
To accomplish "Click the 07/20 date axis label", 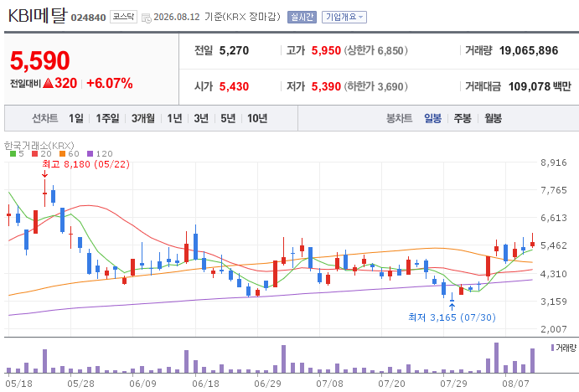I will [x=391, y=384].
